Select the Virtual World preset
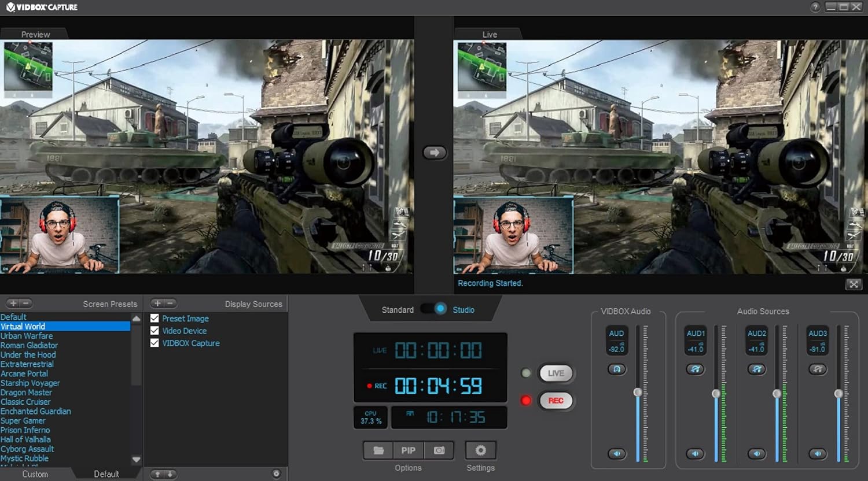The image size is (868, 481). [65, 327]
